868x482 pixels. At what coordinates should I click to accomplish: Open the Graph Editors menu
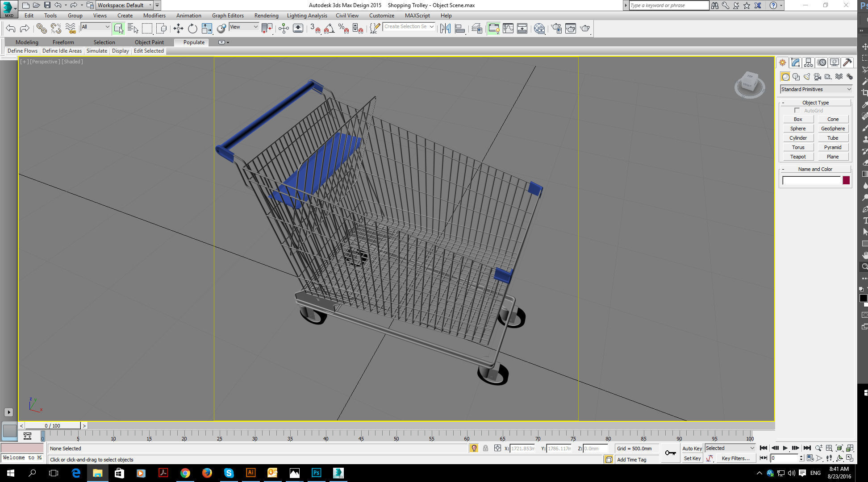pyautogui.click(x=228, y=16)
